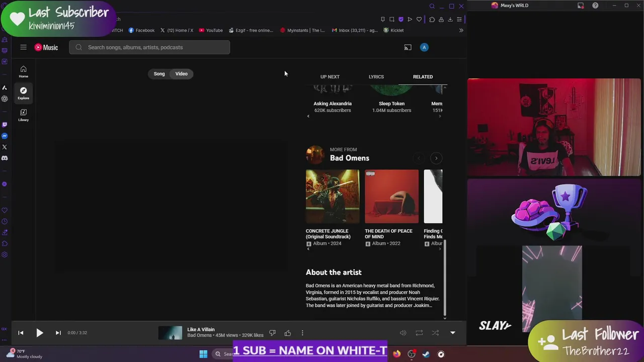The width and height of the screenshot is (644, 362).
Task: Open the Myinstants bookmark
Action: coord(302,30)
